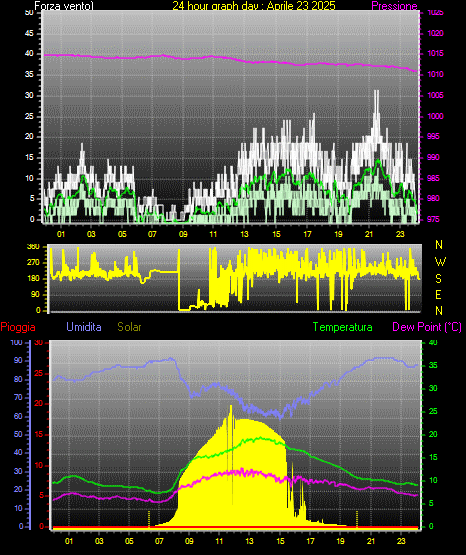The height and width of the screenshot is (555, 466).
Task: Click the '1005' pressure axis value
Action: pos(435,95)
